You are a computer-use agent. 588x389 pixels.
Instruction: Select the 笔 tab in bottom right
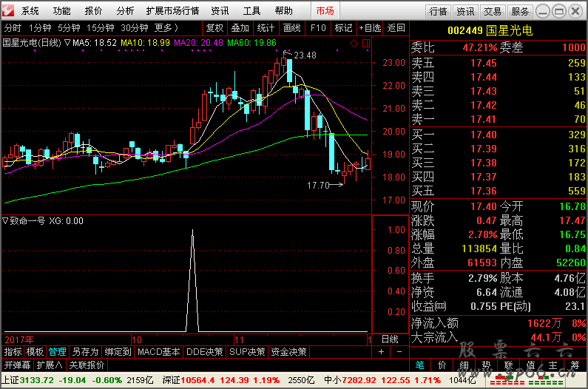pyautogui.click(x=419, y=365)
